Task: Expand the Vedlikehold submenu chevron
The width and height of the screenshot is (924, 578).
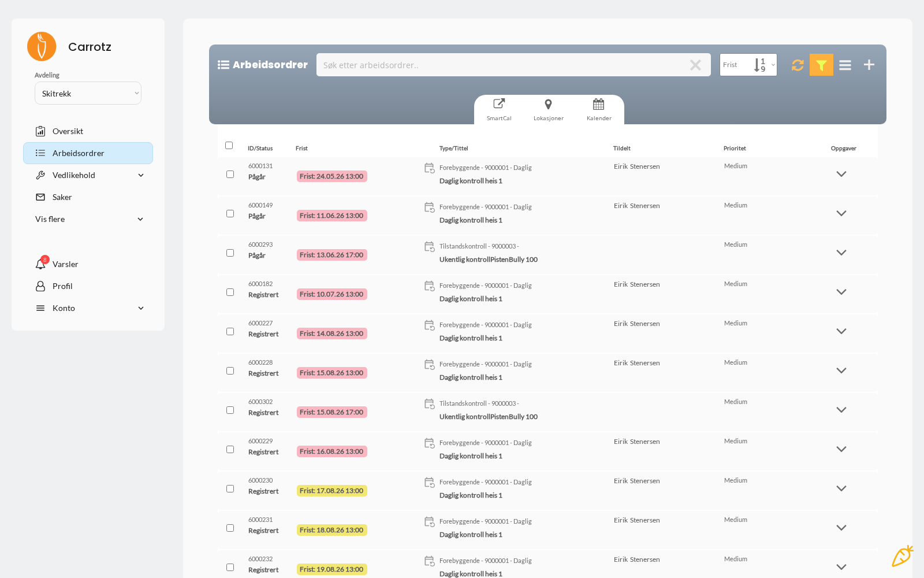Action: click(x=141, y=175)
